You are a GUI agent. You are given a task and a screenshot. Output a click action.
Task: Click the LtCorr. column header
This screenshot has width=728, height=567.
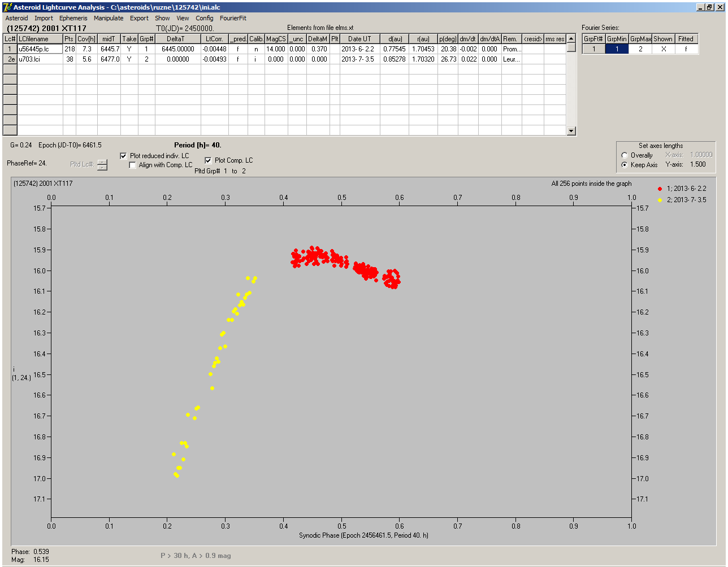coord(215,39)
